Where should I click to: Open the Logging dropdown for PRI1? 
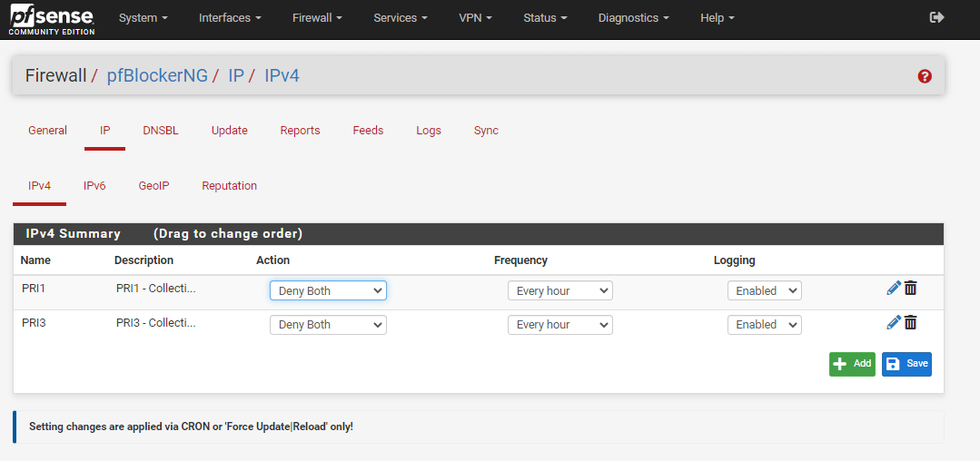coord(764,290)
